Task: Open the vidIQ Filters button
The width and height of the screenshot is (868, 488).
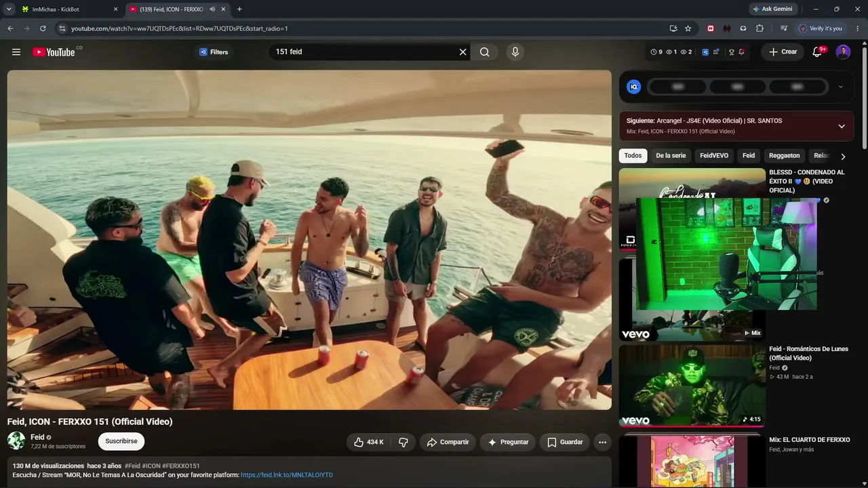Action: click(x=214, y=52)
